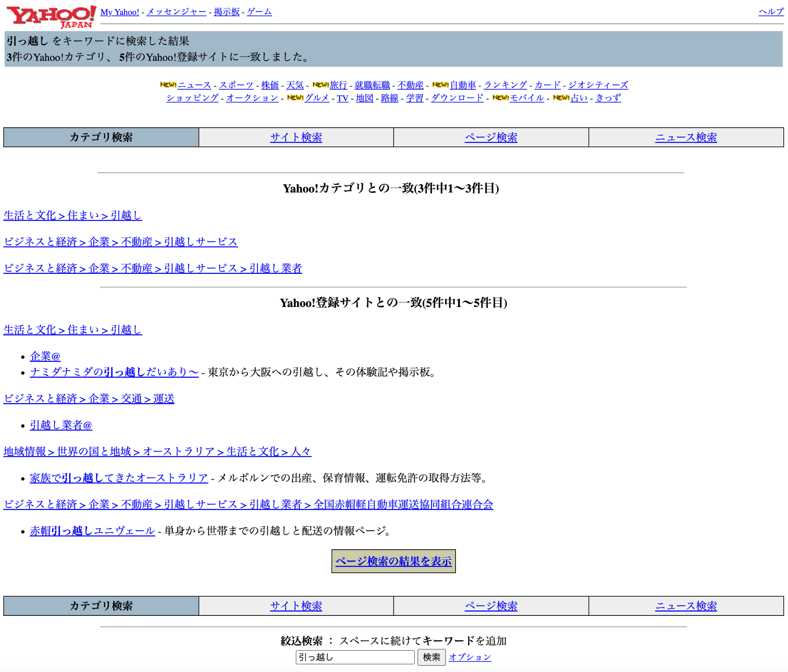Open ニュース link in service navigation
The height and width of the screenshot is (672, 788).
pos(194,85)
